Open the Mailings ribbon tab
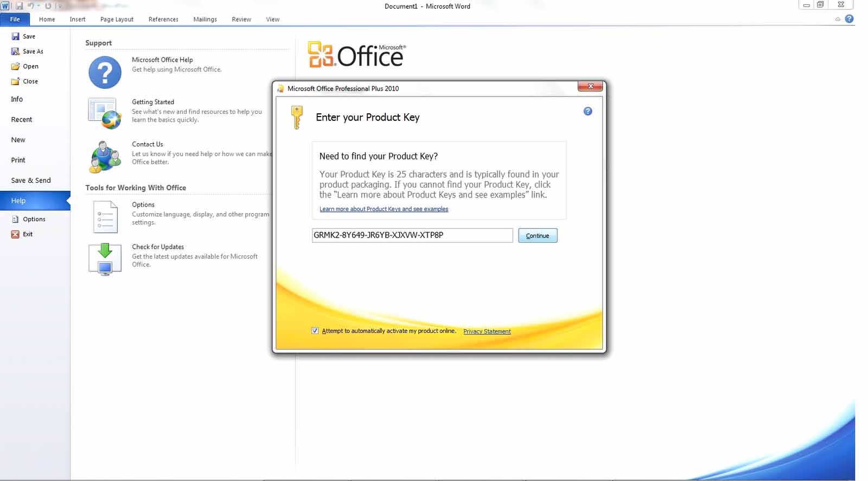Viewport: 868px width, 481px height. pos(205,19)
